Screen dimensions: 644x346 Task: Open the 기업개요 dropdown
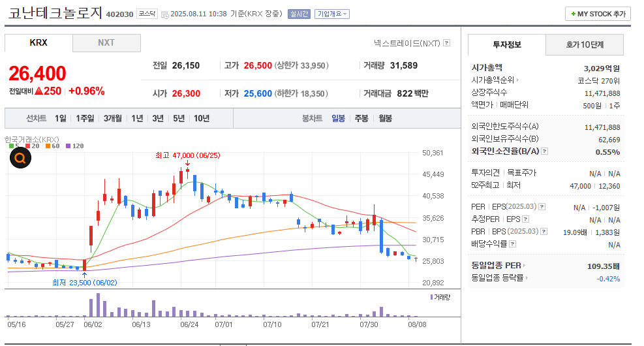332,14
